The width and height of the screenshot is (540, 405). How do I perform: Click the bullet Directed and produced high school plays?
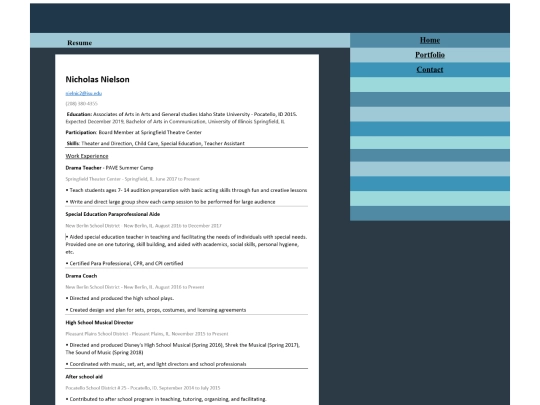tap(120, 298)
